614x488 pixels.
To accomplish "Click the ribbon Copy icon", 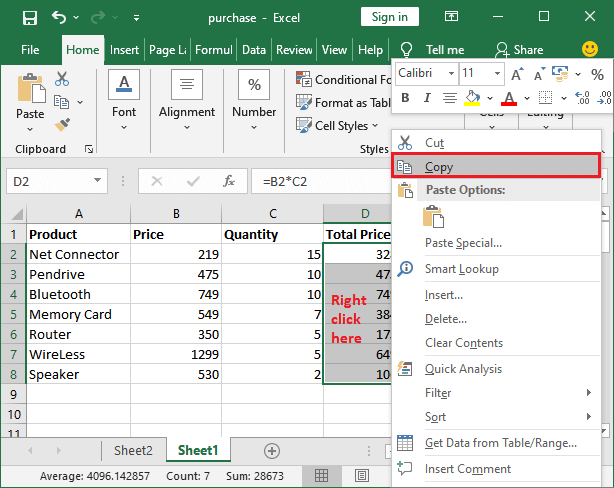I will 61,102.
